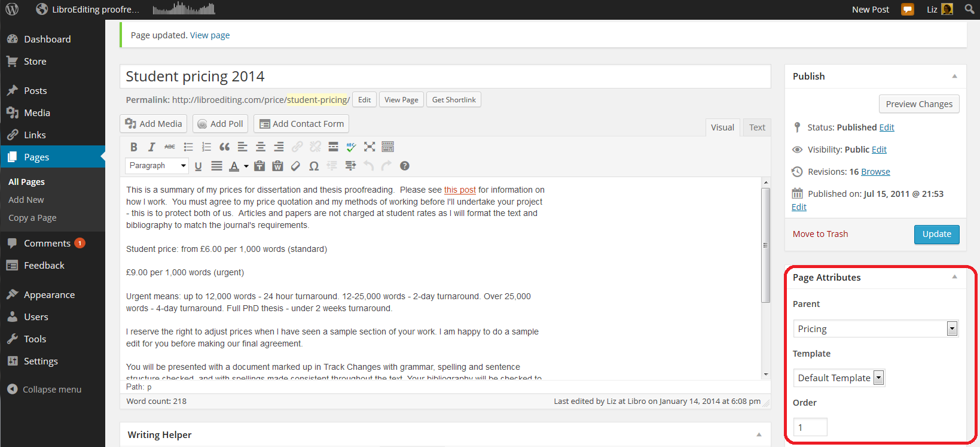The image size is (980, 447).
Task: Open distraction-free fullscreen writing mode
Action: coord(370,147)
